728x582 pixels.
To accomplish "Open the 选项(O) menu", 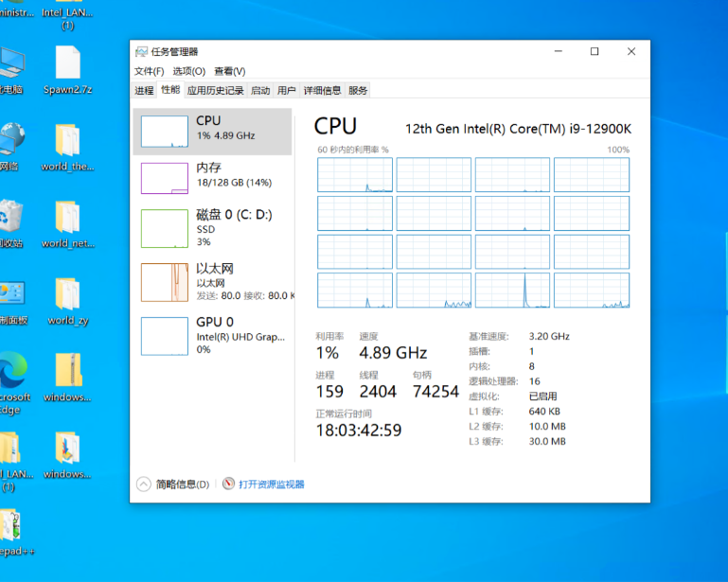I will (x=189, y=71).
